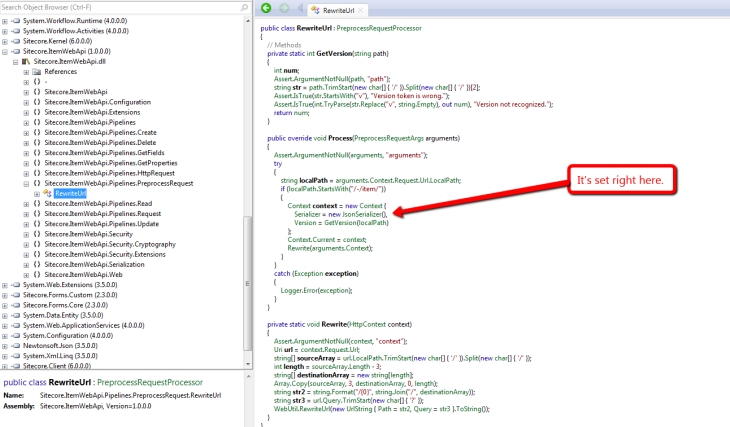This screenshot has height=427, width=730.
Task: Select Sitecore.ItemWebApi.Pipelines.Delete namespace
Action: [x=100, y=143]
